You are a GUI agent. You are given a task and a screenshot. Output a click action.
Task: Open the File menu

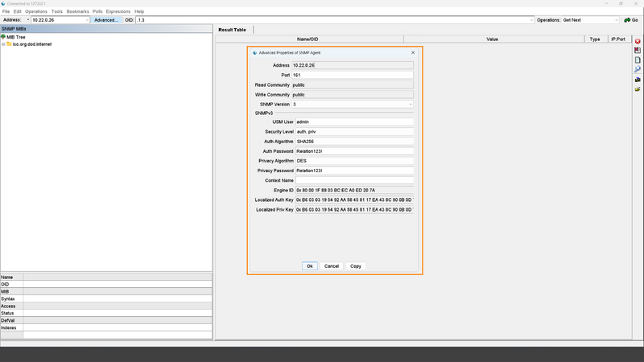[x=6, y=11]
